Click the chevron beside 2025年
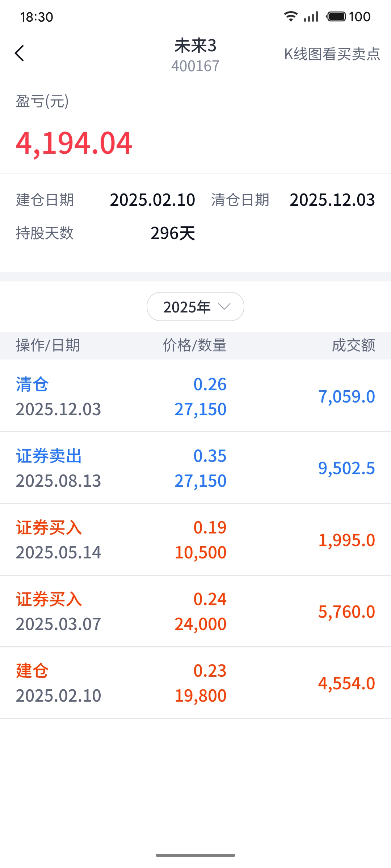 (x=224, y=307)
